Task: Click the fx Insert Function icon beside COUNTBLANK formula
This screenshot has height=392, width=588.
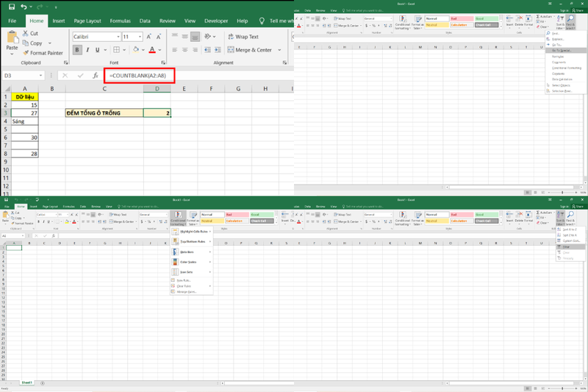Action: [96, 76]
